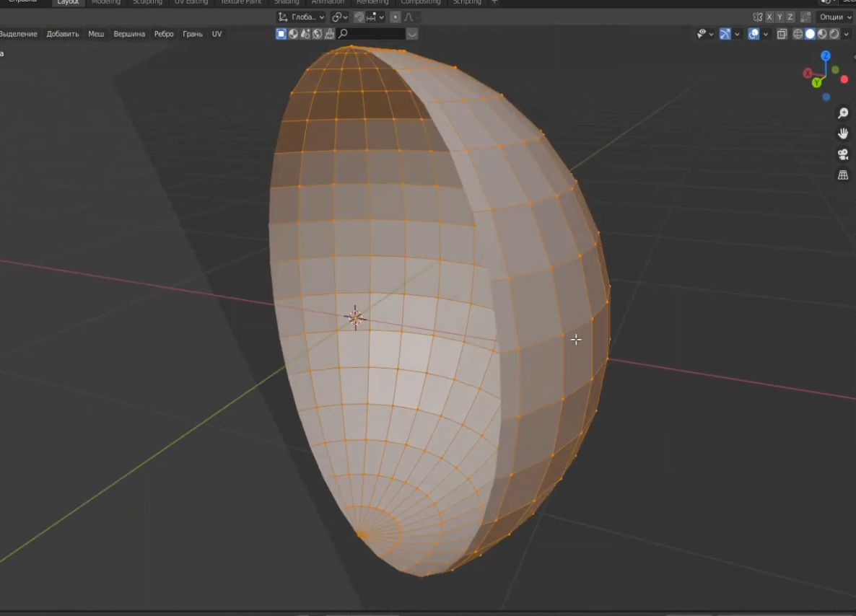The image size is (856, 616).
Task: Switch viewport to wireframe shading
Action: (x=797, y=33)
